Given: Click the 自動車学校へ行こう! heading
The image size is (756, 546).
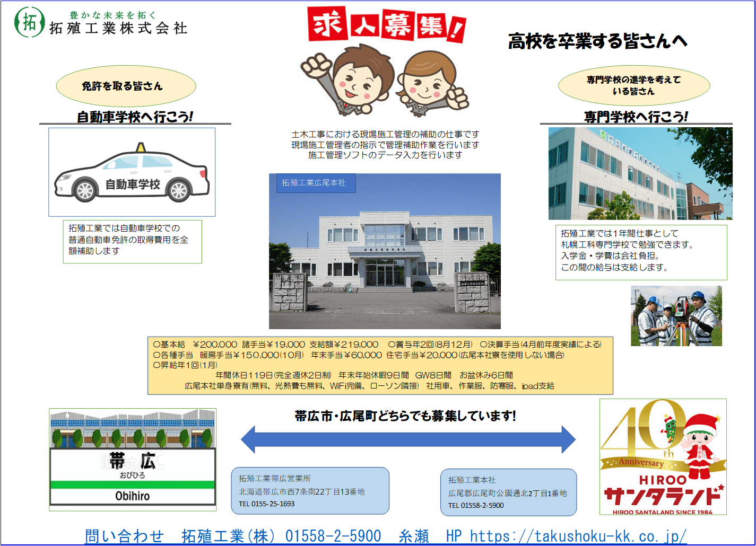Looking at the screenshot, I should coord(135,117).
